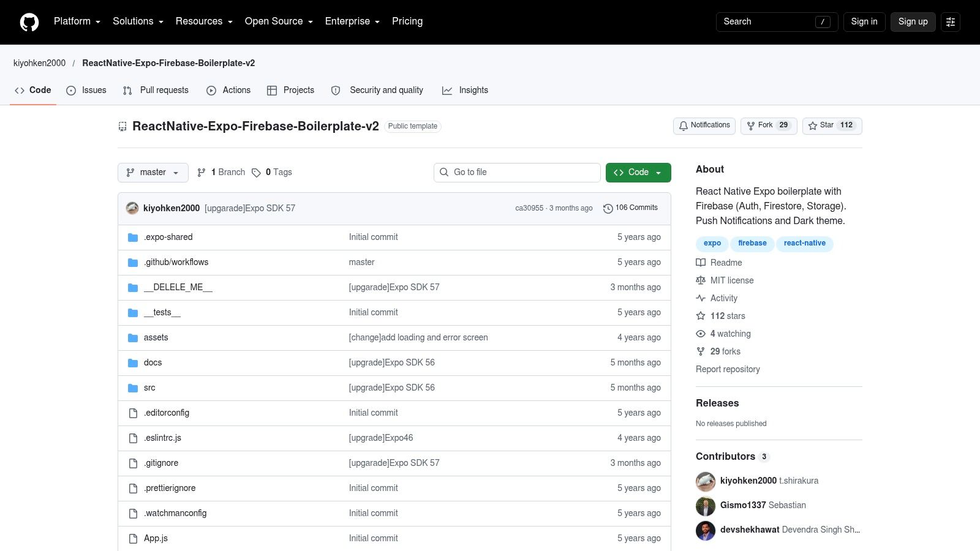Open kiyohken2000 contributor avatar
The width and height of the screenshot is (980, 551).
tap(706, 481)
